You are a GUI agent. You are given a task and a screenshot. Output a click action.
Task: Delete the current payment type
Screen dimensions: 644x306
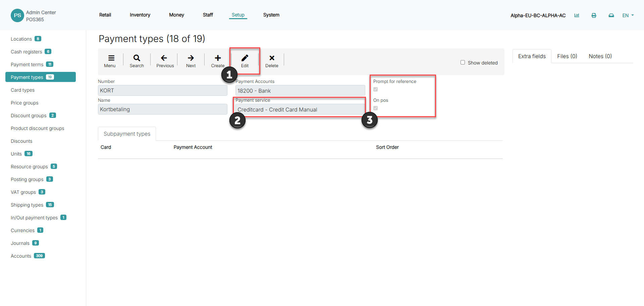[272, 61]
